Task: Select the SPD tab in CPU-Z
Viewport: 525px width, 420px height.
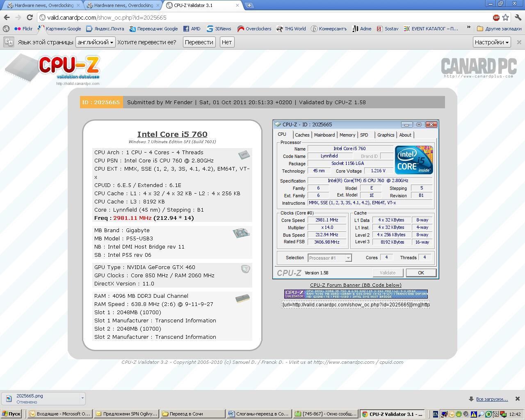Action: (x=364, y=135)
